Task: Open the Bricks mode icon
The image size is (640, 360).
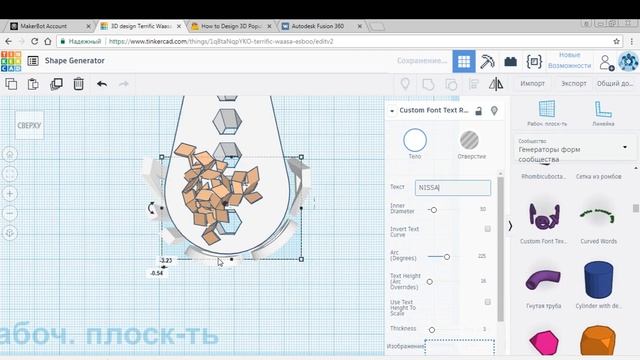Action: click(x=511, y=62)
